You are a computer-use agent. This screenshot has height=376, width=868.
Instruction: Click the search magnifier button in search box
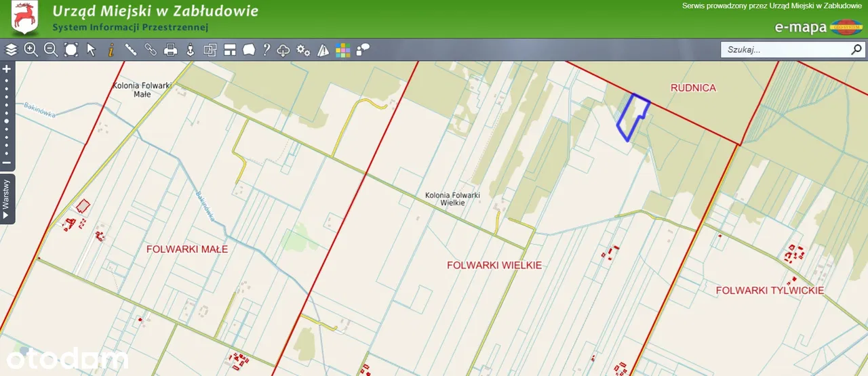click(x=856, y=49)
